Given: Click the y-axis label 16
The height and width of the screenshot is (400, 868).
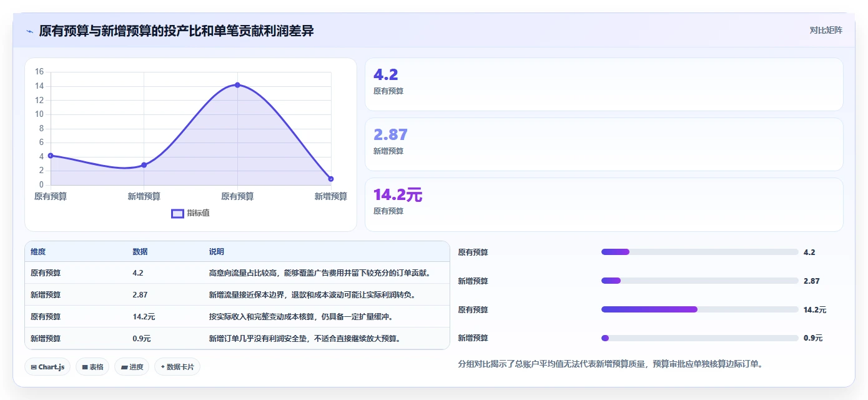Looking at the screenshot, I should 39,72.
